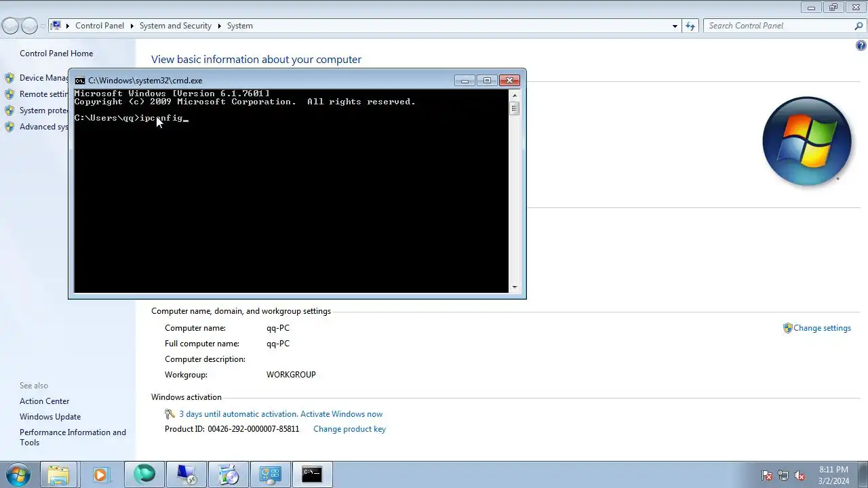Open Control Panel Home

(x=56, y=54)
